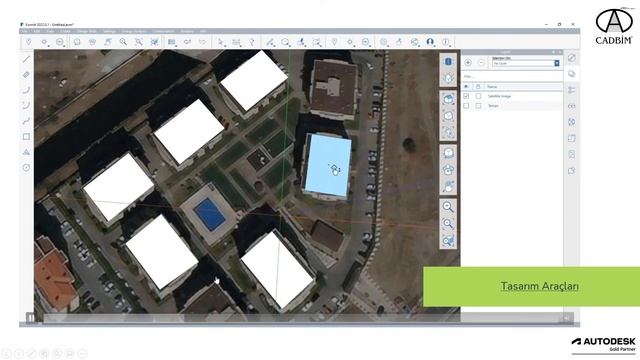Click the second location pin icon in toolbar
The width and height of the screenshot is (640, 360).
pyautogui.click(x=334, y=42)
